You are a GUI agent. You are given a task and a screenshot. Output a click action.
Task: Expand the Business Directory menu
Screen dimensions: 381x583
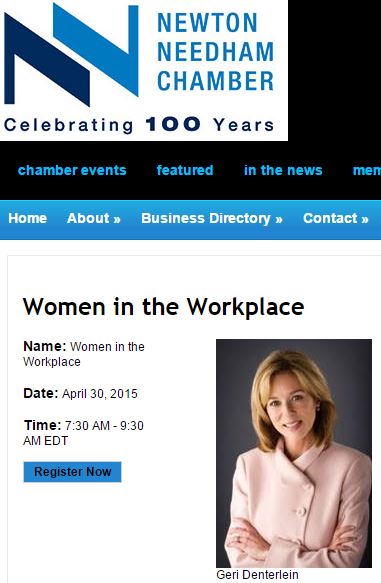pyautogui.click(x=212, y=218)
